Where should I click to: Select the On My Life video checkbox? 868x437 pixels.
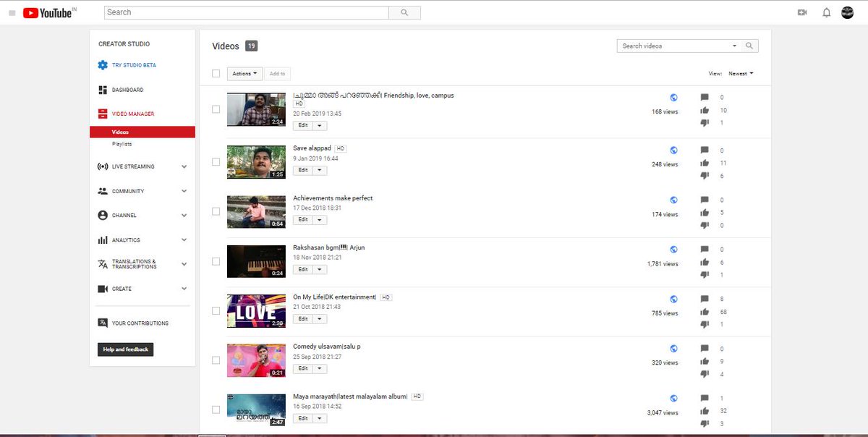click(216, 310)
